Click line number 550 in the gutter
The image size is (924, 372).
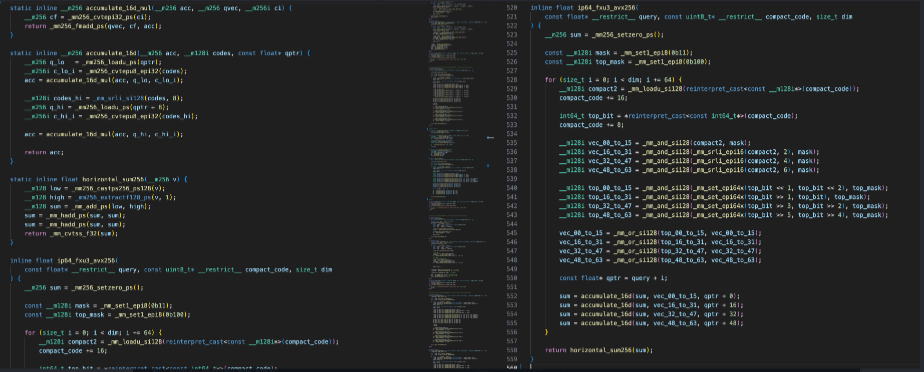[512, 278]
